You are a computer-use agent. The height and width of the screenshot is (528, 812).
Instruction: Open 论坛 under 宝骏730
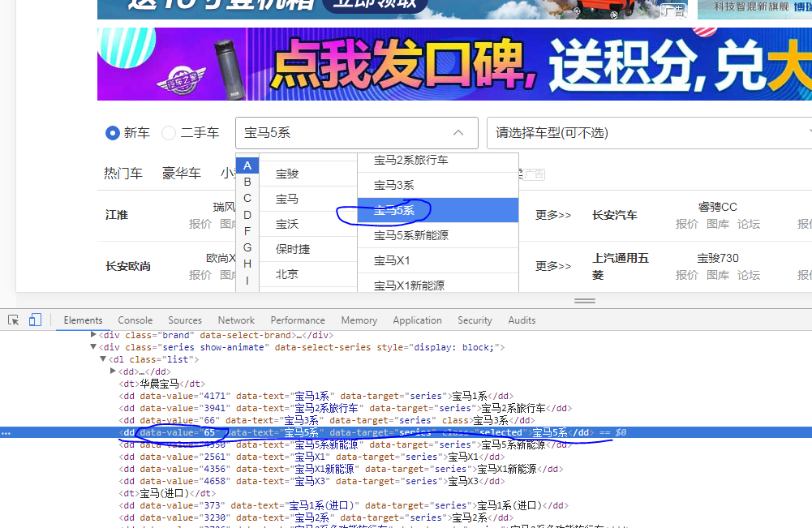[749, 276]
